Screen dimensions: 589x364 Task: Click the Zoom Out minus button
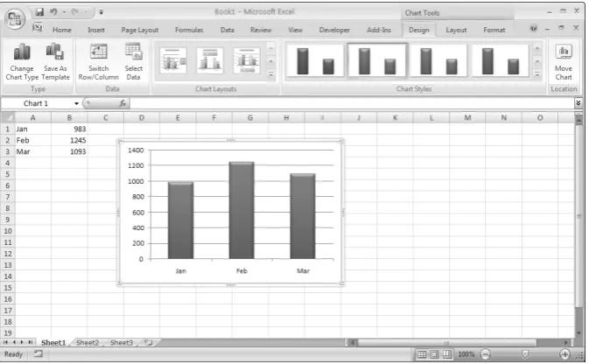point(486,354)
